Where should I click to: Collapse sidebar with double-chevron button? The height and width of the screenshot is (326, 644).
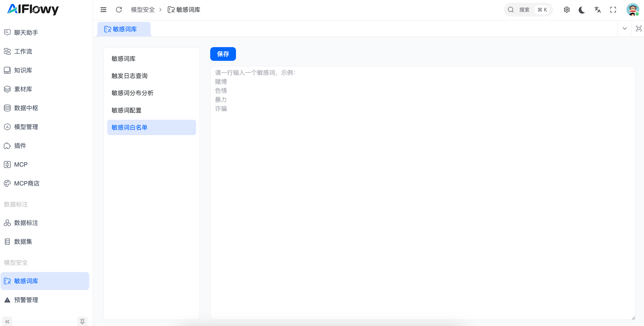coord(7,322)
